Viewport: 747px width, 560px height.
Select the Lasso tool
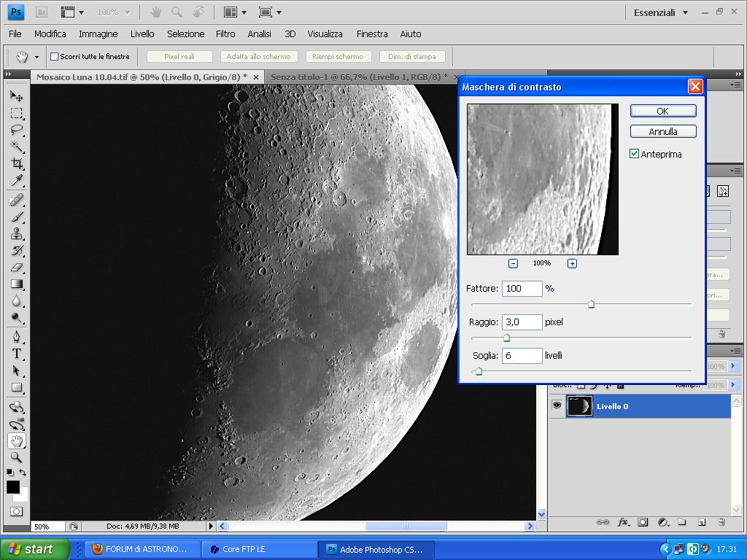click(x=16, y=130)
